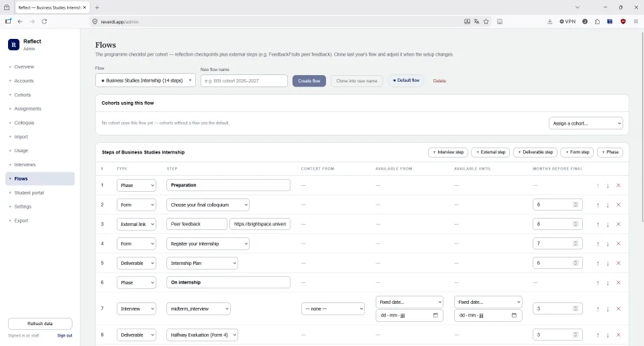The image size is (644, 346).
Task: Change type of Preparation step
Action: pyautogui.click(x=136, y=185)
